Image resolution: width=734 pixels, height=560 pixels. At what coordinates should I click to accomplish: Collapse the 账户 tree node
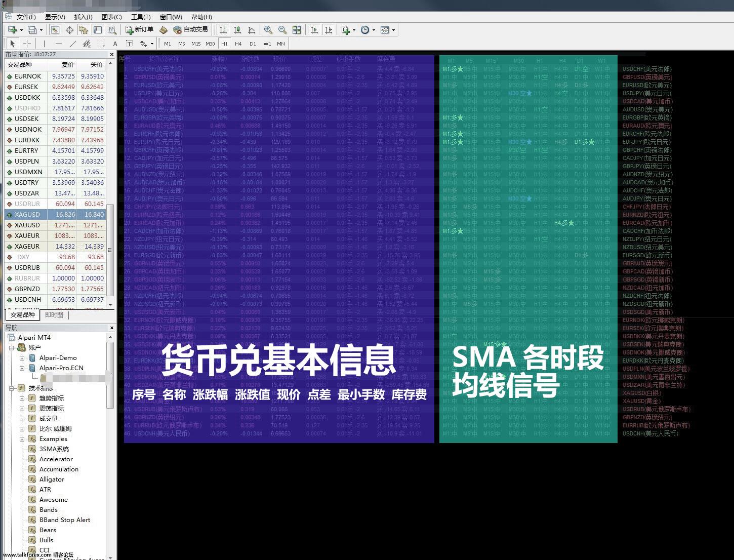(12, 348)
